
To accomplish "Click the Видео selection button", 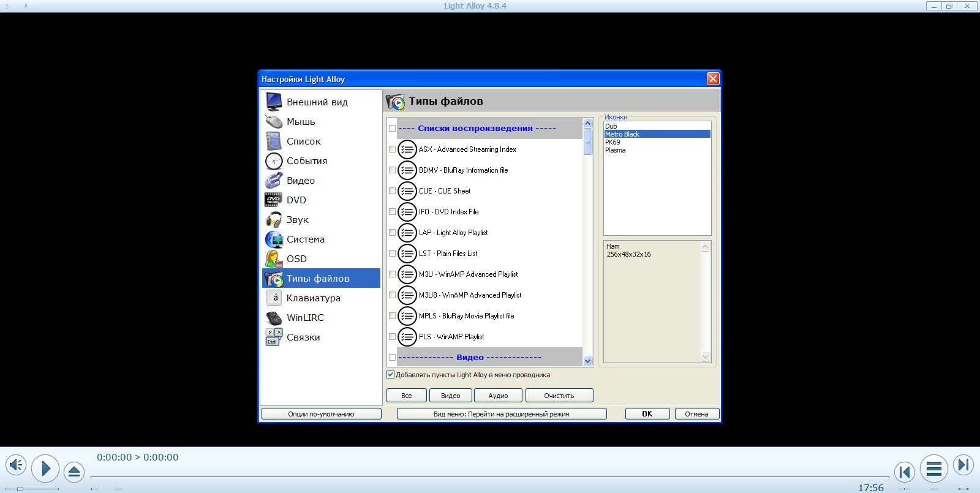I will 451,396.
